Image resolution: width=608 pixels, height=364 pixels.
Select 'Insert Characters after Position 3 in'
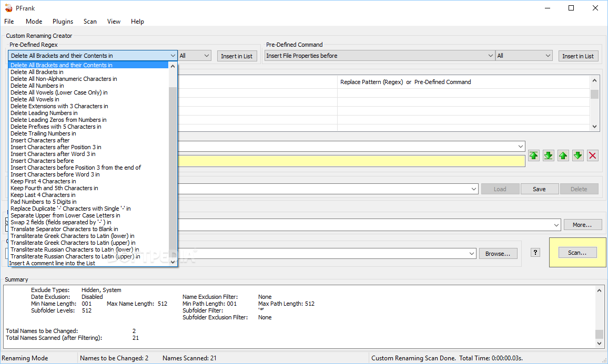coord(88,147)
